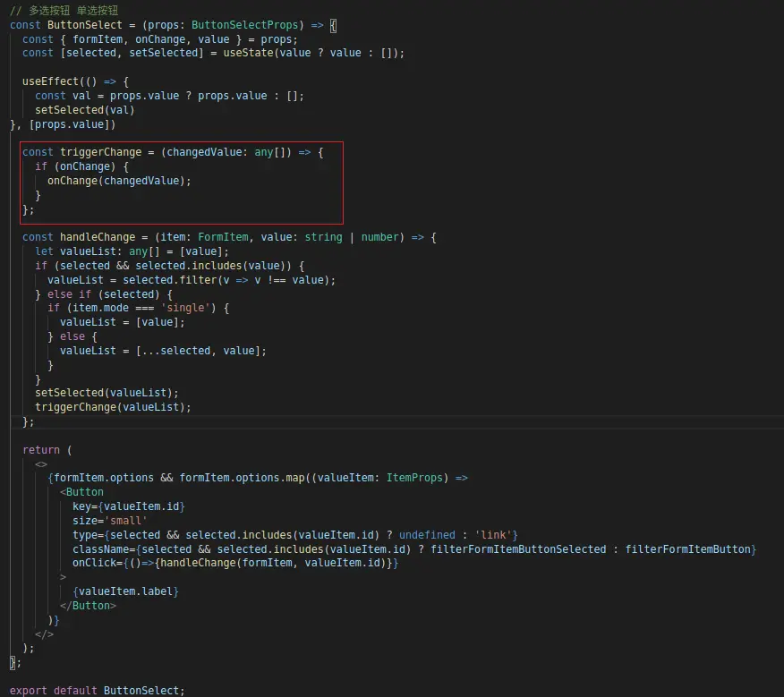Click the 'onChange(changedValue);' call
The image size is (784, 697).
point(120,181)
